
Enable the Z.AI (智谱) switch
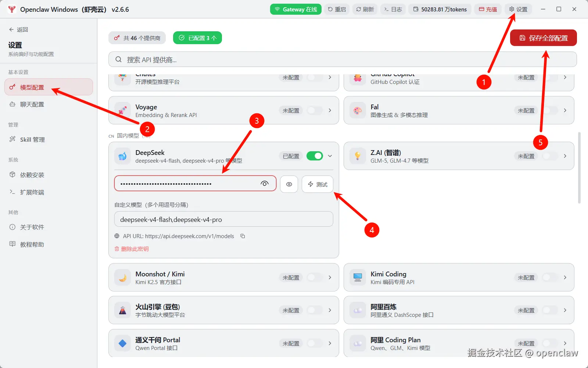click(x=550, y=156)
